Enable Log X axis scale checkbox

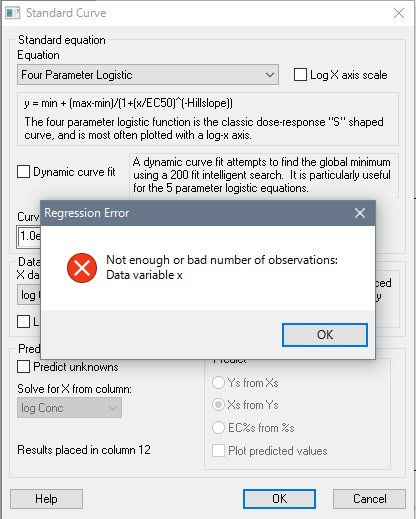tap(300, 75)
